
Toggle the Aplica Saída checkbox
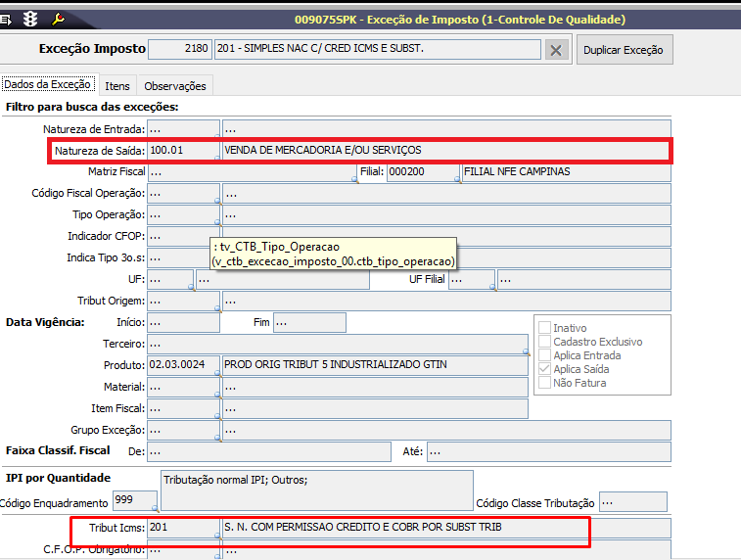tap(544, 369)
